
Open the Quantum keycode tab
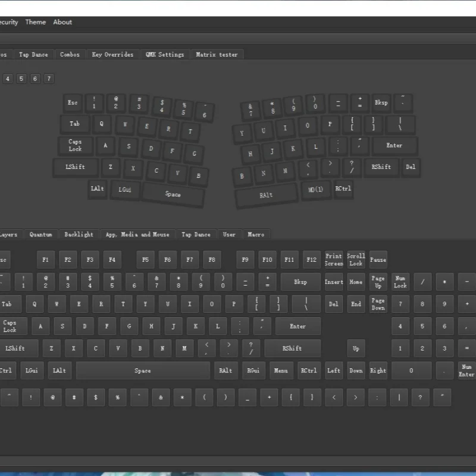pyautogui.click(x=41, y=234)
